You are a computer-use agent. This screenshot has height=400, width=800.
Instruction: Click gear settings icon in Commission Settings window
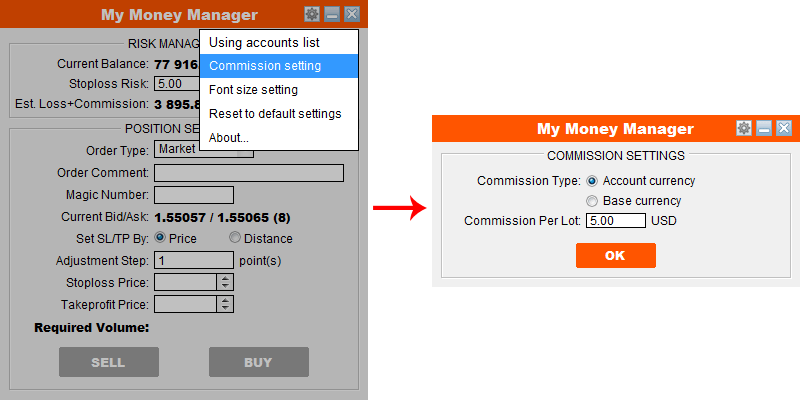(744, 128)
